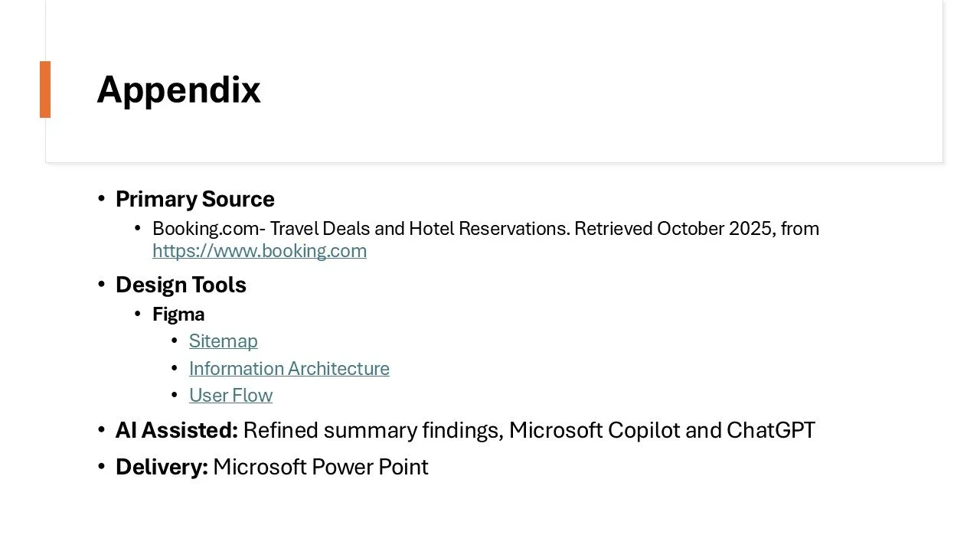The height and width of the screenshot is (551, 980).
Task: Select the Figma sub-bullet text
Action: point(178,314)
